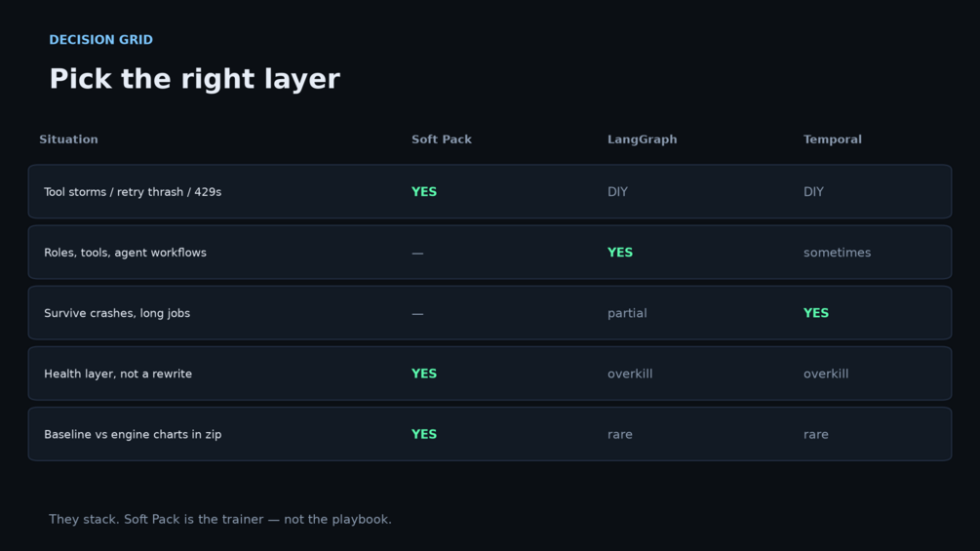Viewport: 980px width, 551px height.
Task: Click the 'They stack' footer note
Action: (220, 519)
